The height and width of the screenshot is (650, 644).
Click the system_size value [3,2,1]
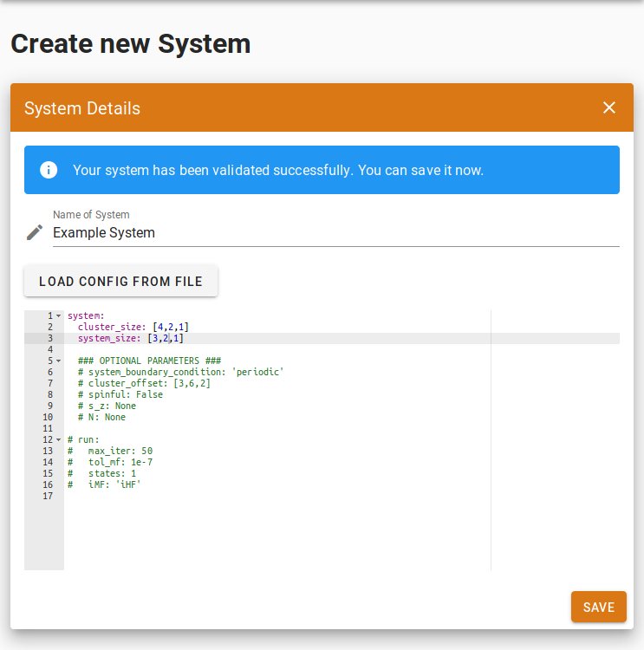165,338
